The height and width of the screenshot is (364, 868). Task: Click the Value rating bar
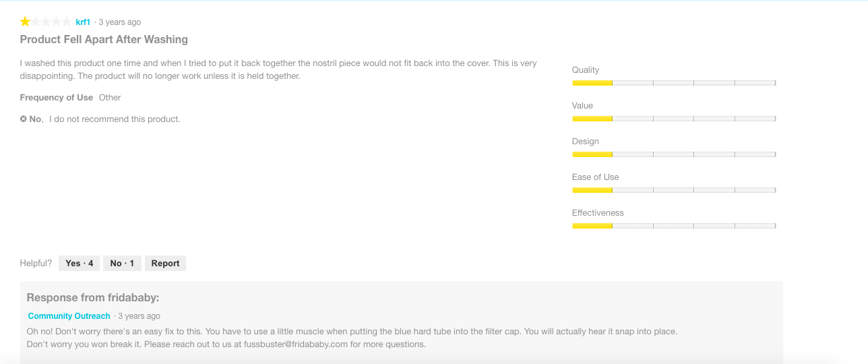(673, 119)
